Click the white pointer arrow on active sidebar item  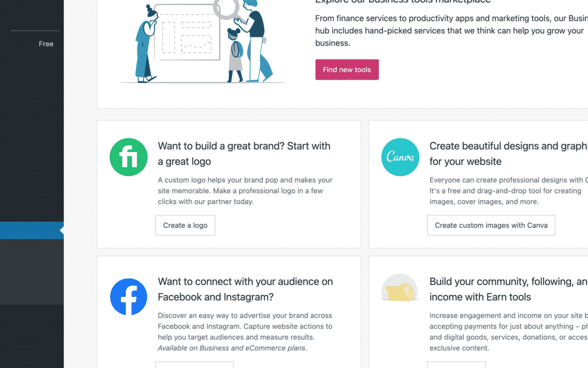click(x=62, y=231)
